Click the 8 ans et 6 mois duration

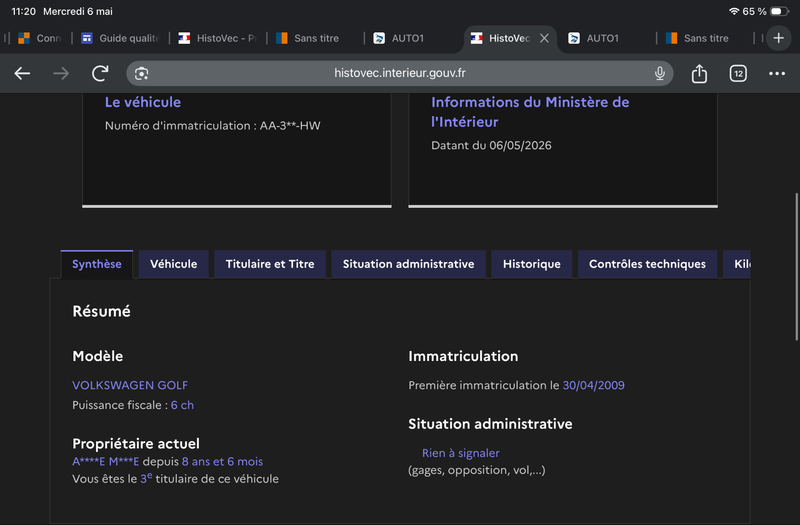pos(222,462)
